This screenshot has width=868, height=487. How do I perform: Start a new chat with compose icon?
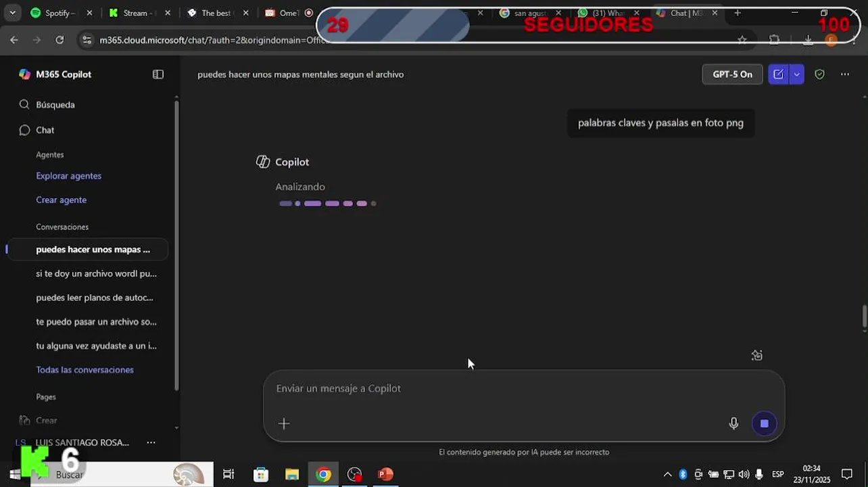click(x=778, y=74)
